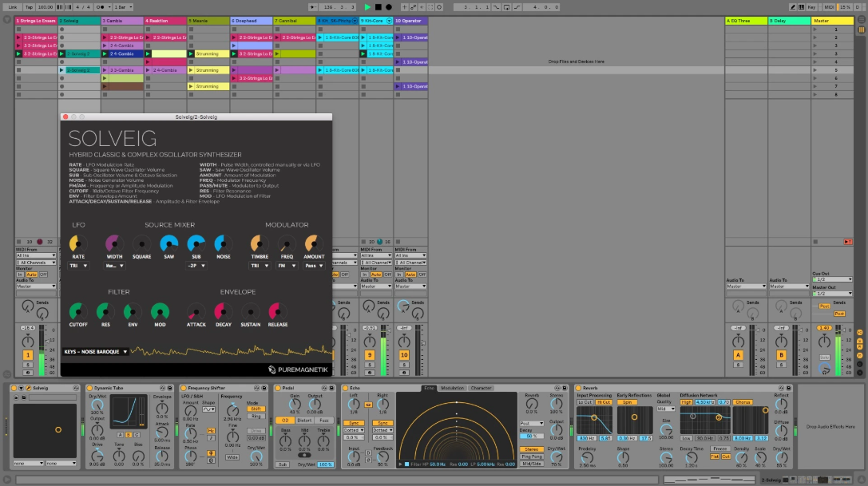Arm the transport Record button
The width and height of the screenshot is (868, 486).
coord(389,7)
